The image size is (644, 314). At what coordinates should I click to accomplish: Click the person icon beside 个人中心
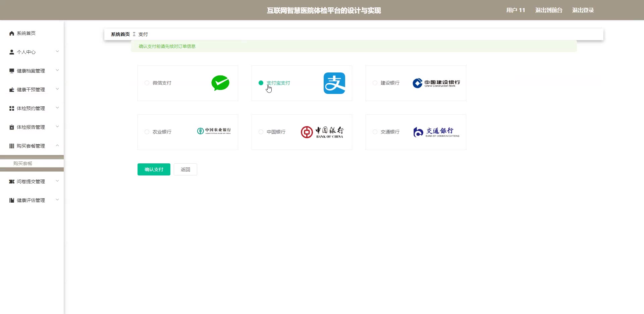point(12,52)
